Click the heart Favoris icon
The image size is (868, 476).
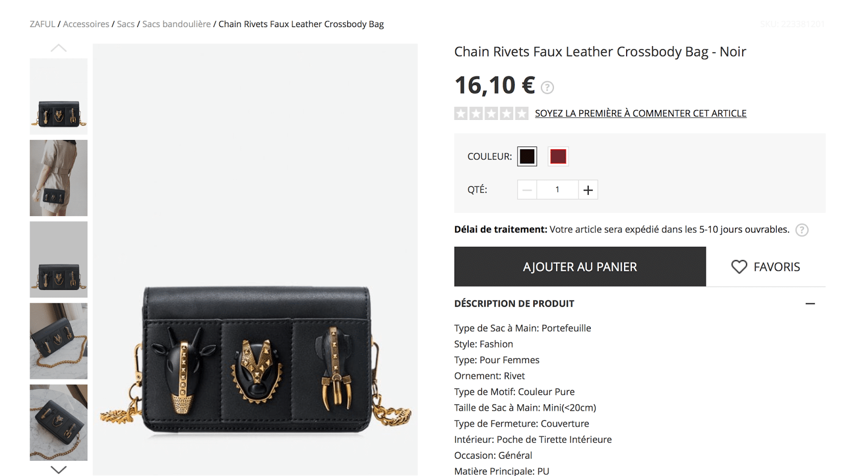739,266
